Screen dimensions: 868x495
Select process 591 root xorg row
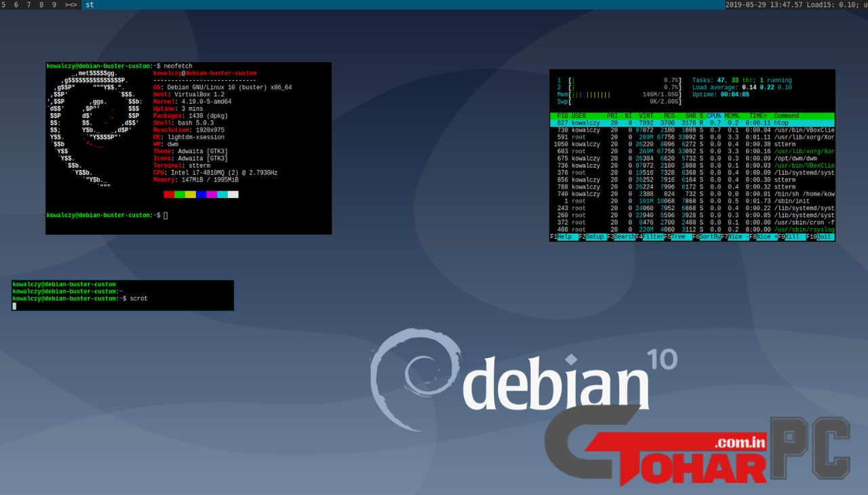pos(692,137)
